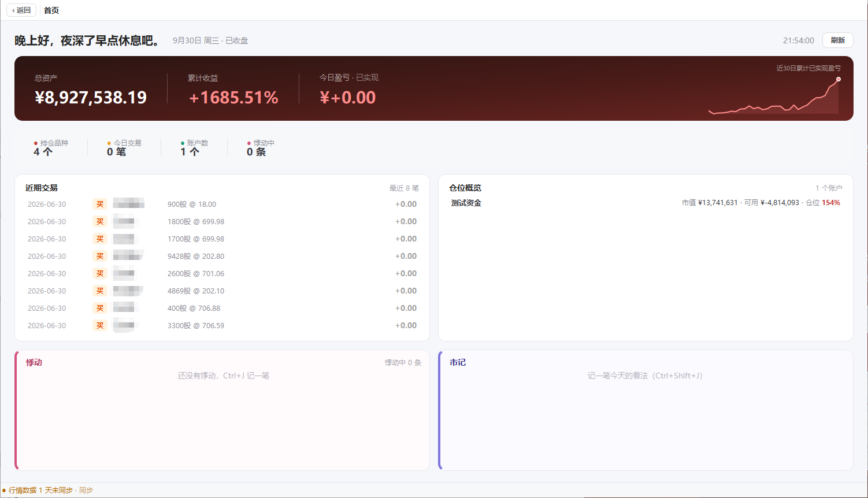Refresh data with the 刷新 button
The height and width of the screenshot is (498, 868).
(x=837, y=40)
